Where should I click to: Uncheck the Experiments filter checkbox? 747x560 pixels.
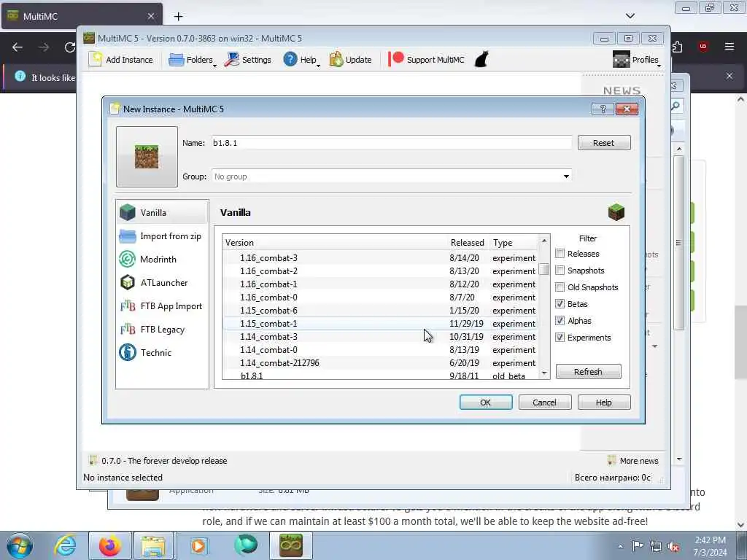(x=560, y=337)
